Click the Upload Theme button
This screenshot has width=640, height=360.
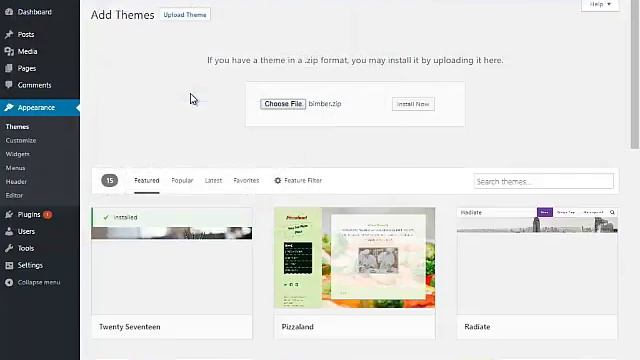pos(185,15)
